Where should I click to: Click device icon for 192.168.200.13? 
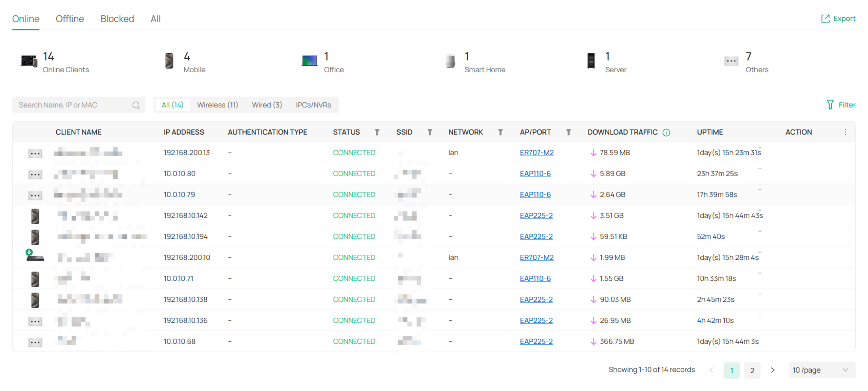pos(35,154)
